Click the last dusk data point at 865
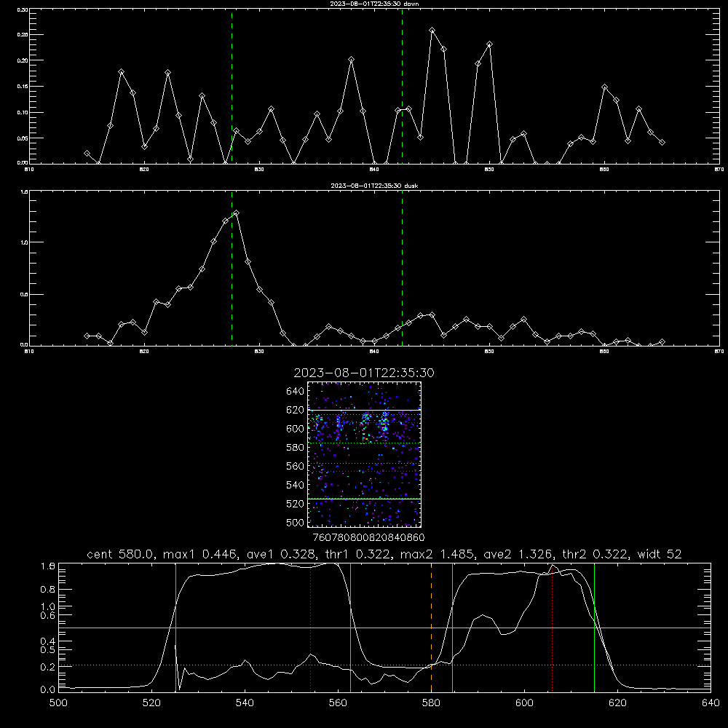Image resolution: width=728 pixels, height=728 pixels. [662, 342]
